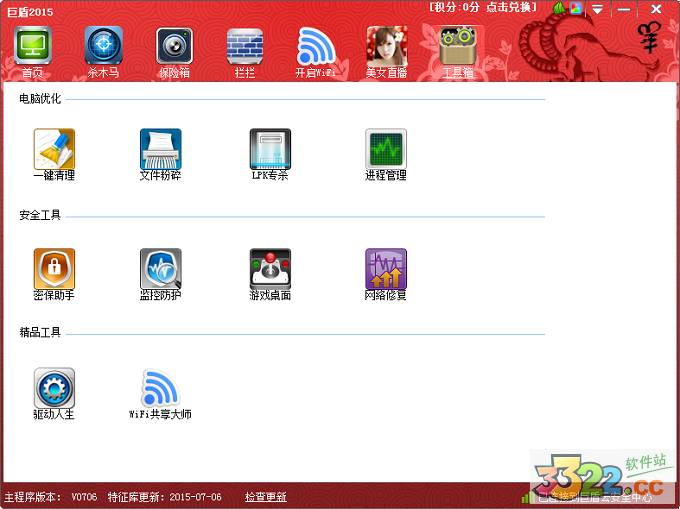
Task: Open the 首页 home tab
Action: 33,52
